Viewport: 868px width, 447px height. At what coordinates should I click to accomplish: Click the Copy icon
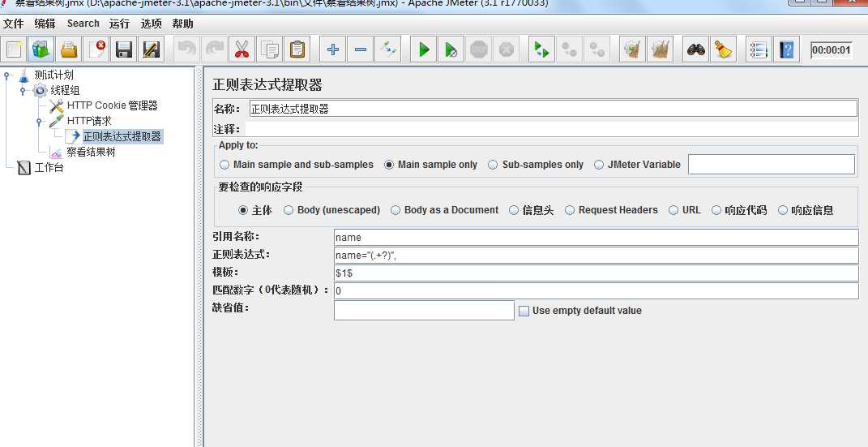(x=270, y=49)
